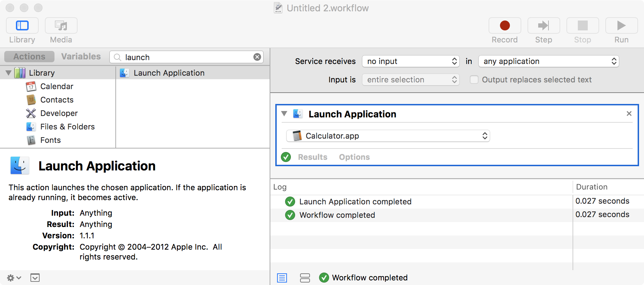Clear the launch search text

click(257, 57)
